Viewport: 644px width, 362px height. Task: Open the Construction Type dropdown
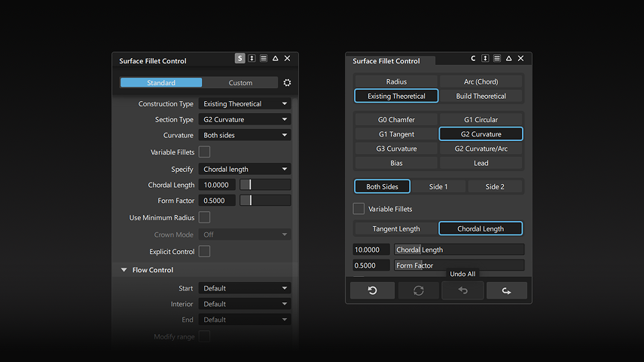click(x=245, y=103)
